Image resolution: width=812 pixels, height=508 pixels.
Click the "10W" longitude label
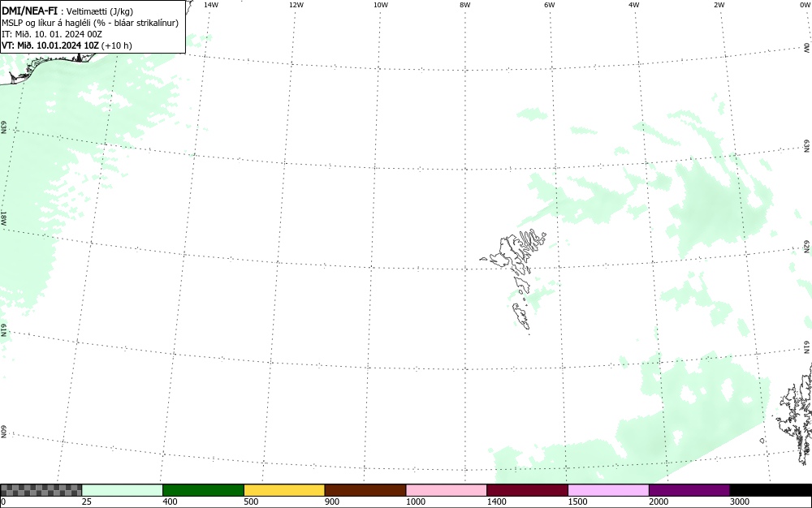(381, 5)
